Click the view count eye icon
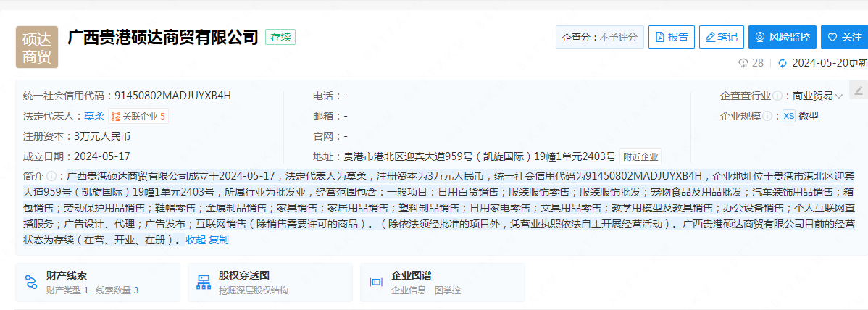868x310 pixels. pyautogui.click(x=743, y=63)
